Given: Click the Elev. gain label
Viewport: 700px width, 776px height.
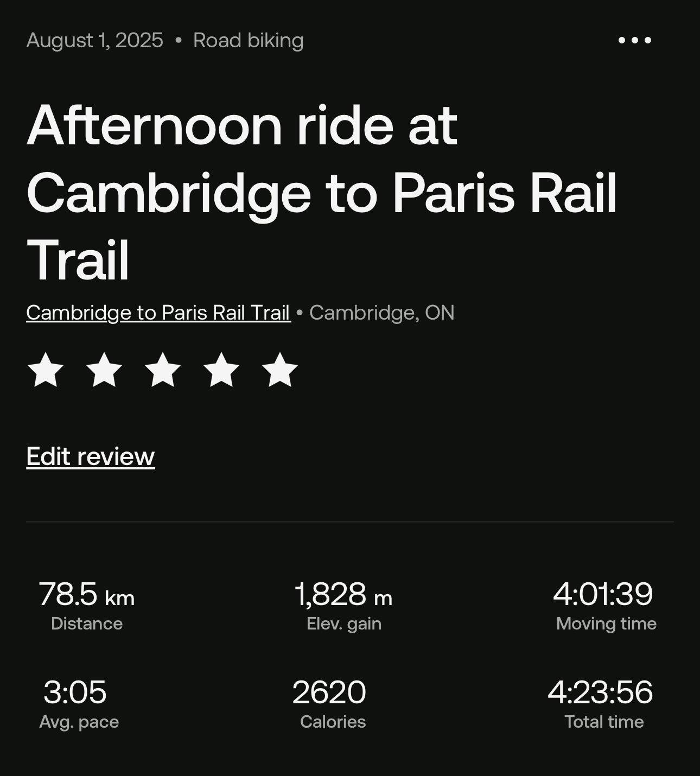Looking at the screenshot, I should point(344,624).
